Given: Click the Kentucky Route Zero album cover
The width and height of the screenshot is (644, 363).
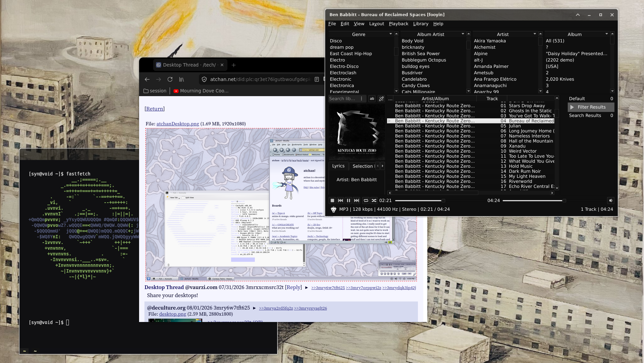Looking at the screenshot, I should click(x=357, y=132).
